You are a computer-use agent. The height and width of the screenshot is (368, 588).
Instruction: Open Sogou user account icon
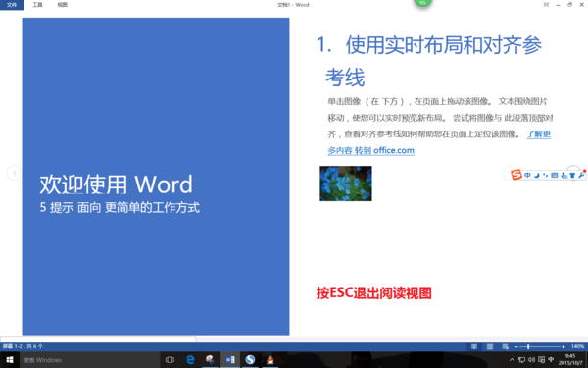[x=563, y=175]
